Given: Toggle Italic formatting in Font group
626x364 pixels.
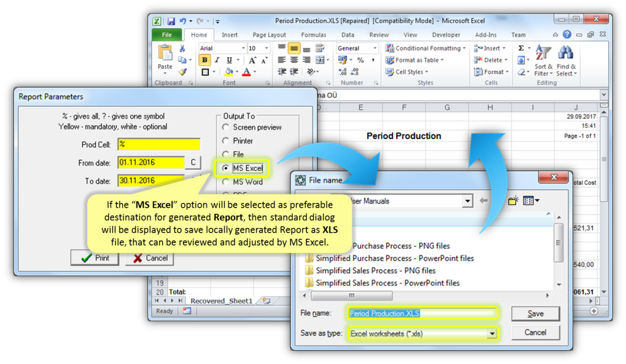Looking at the screenshot, I should click(x=217, y=60).
